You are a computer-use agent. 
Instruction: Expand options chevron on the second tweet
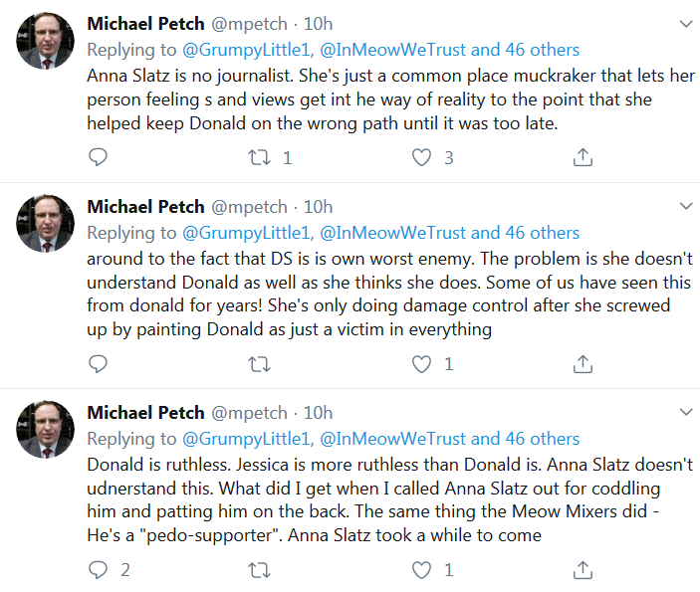tap(686, 206)
